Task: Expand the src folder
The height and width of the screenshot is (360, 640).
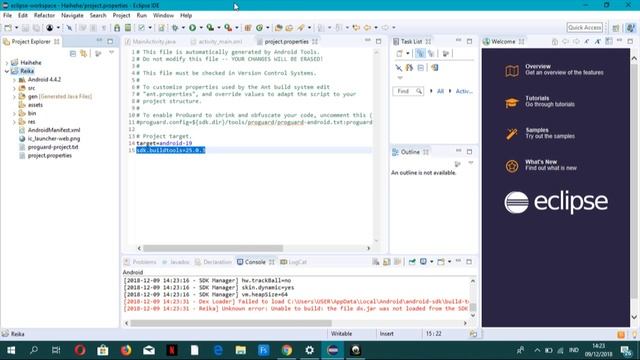Action: click(14, 88)
